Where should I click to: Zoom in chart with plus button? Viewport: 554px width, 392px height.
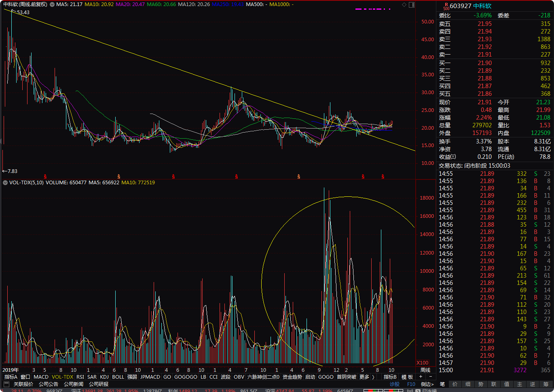(421, 377)
